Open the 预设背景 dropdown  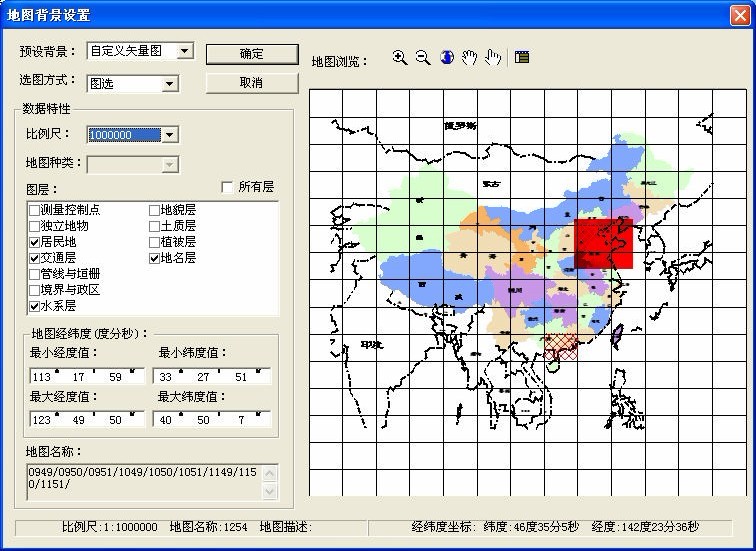coord(185,51)
